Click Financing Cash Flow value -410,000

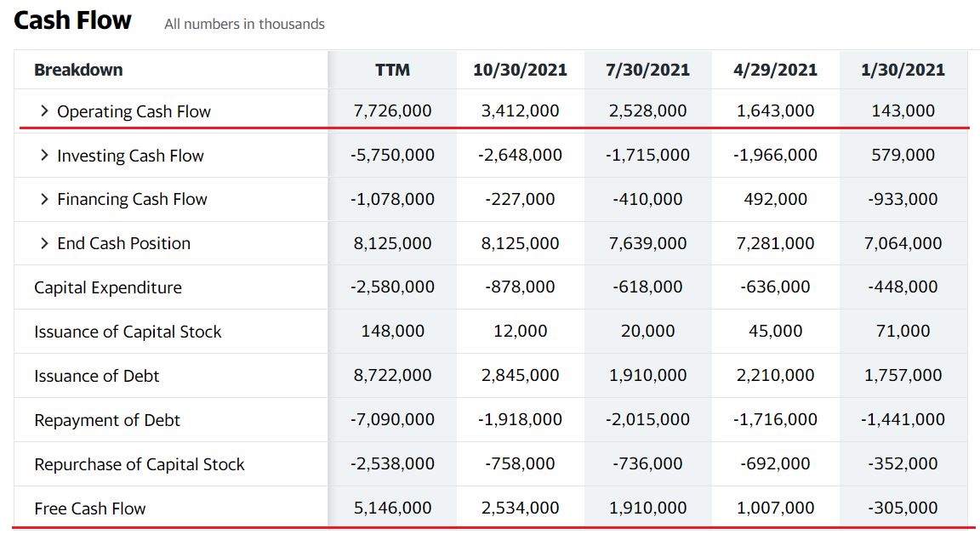[x=647, y=199]
